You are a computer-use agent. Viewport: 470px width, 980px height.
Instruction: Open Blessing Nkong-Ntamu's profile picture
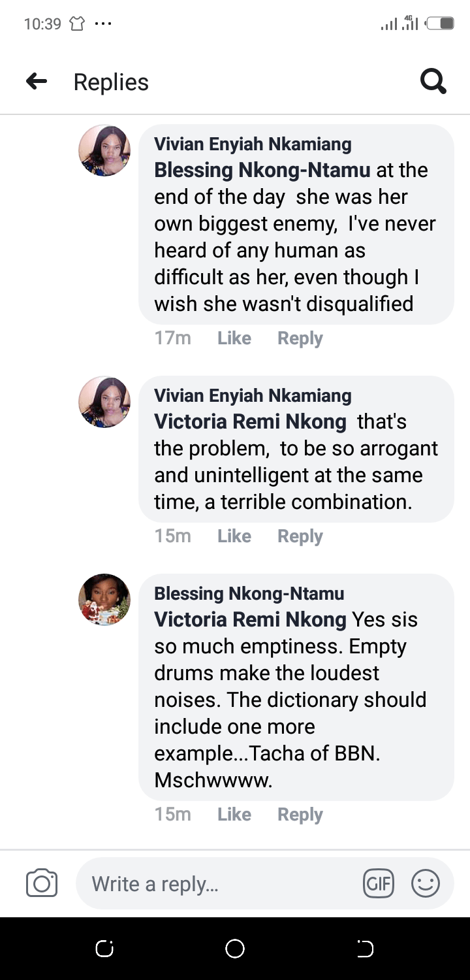point(104,600)
